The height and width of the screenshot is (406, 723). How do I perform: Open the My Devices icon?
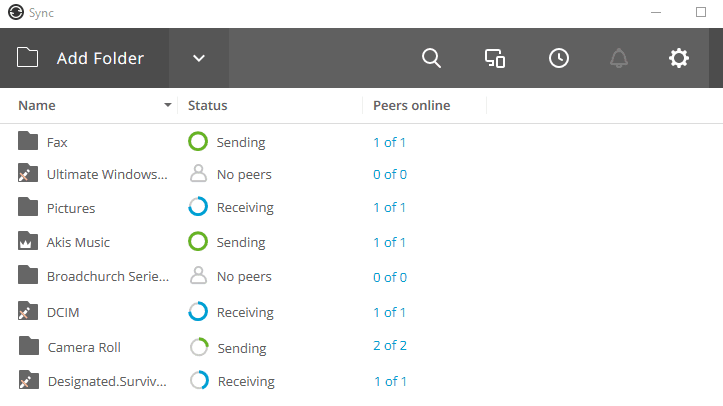click(495, 59)
